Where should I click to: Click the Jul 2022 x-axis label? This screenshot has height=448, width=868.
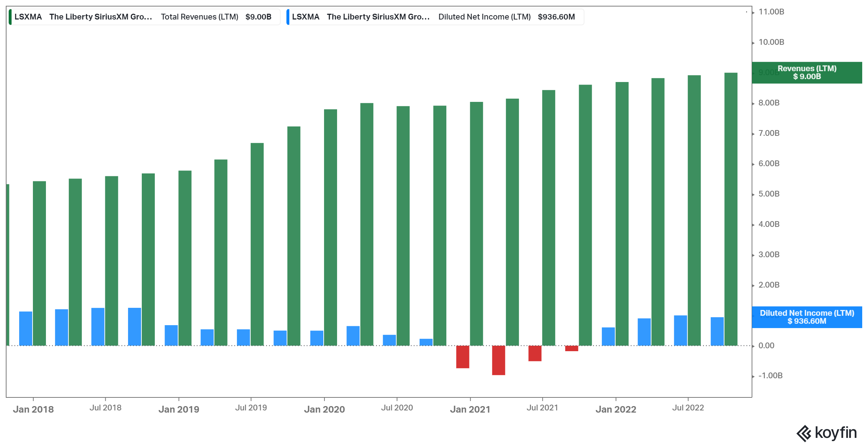(x=688, y=408)
